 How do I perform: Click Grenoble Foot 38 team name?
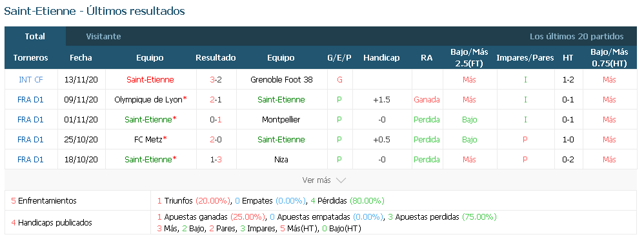282,79
